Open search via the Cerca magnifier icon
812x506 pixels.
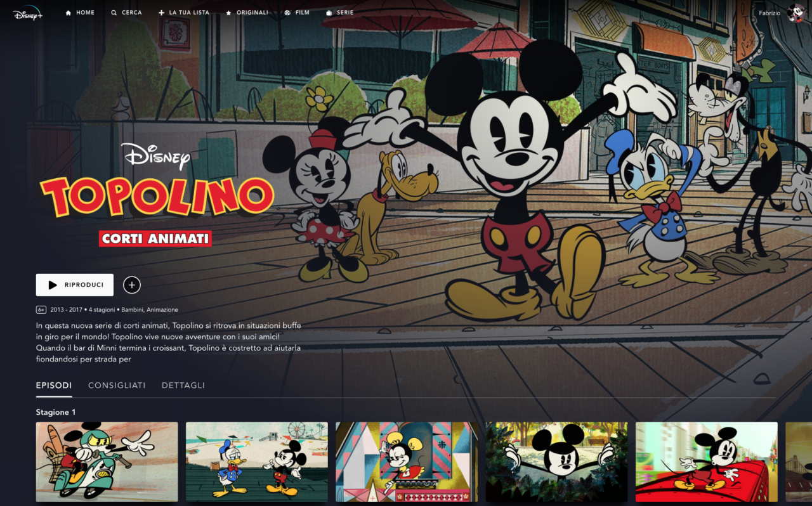(113, 12)
